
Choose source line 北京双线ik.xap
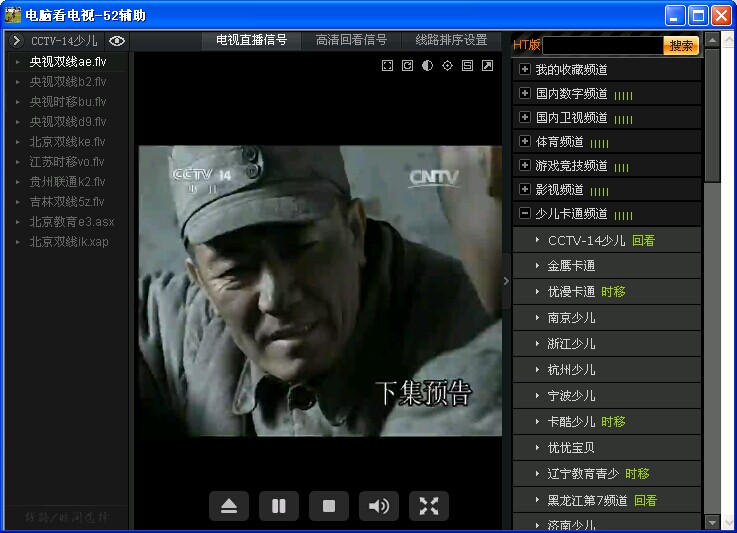click(68, 242)
